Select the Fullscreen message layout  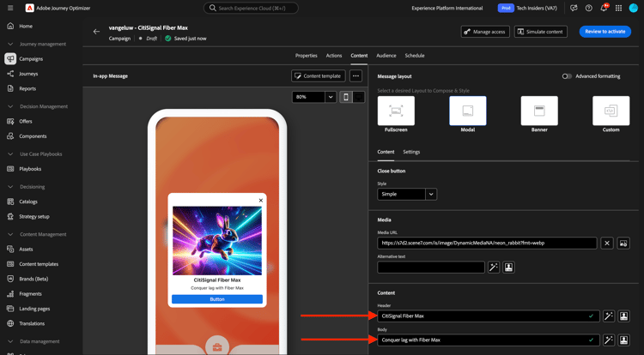pos(396,111)
